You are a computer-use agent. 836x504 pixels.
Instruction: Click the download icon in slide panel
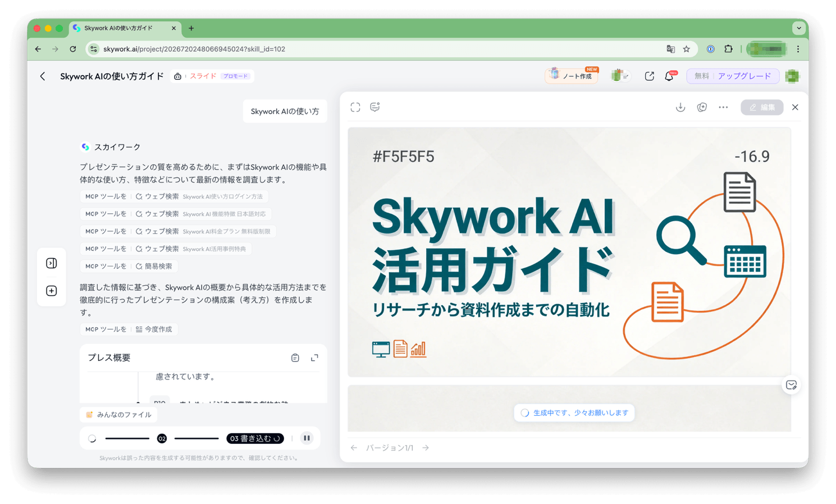pyautogui.click(x=680, y=107)
